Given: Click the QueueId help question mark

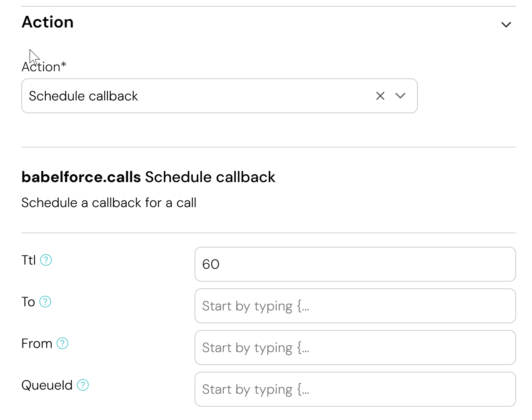Looking at the screenshot, I should click(83, 385).
